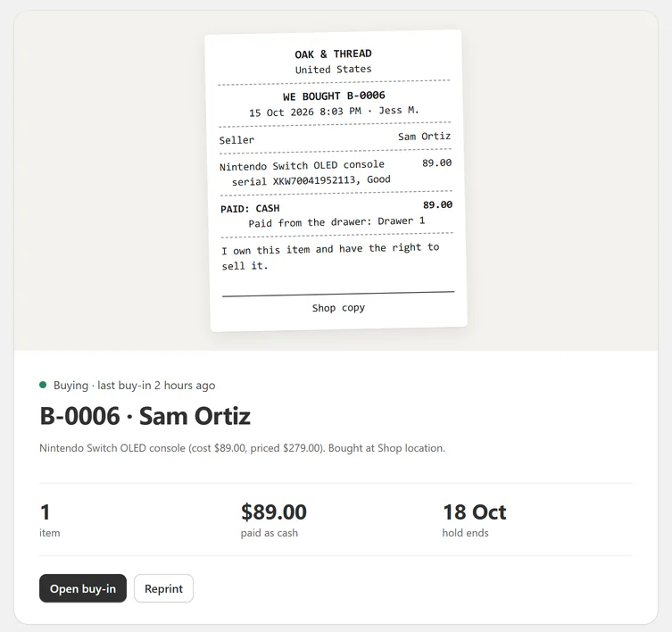Click the 18 Oct hold ends stat
This screenshot has height=632, width=672.
tap(474, 520)
